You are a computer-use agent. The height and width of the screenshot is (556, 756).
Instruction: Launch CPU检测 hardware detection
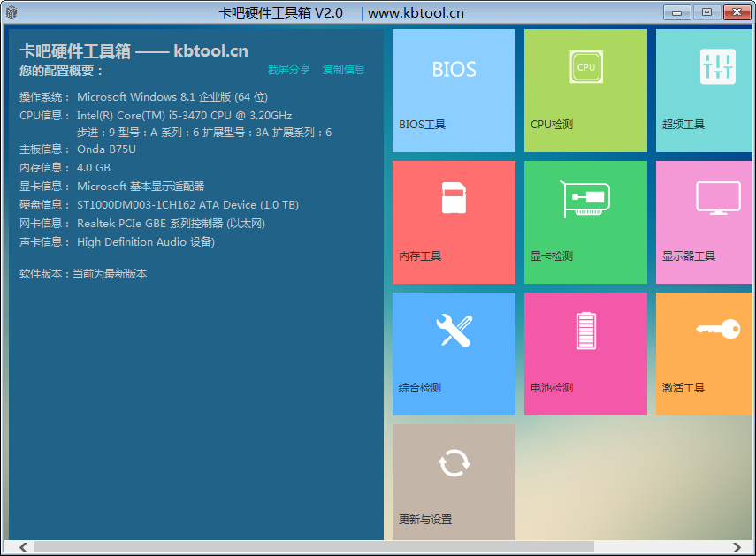585,89
